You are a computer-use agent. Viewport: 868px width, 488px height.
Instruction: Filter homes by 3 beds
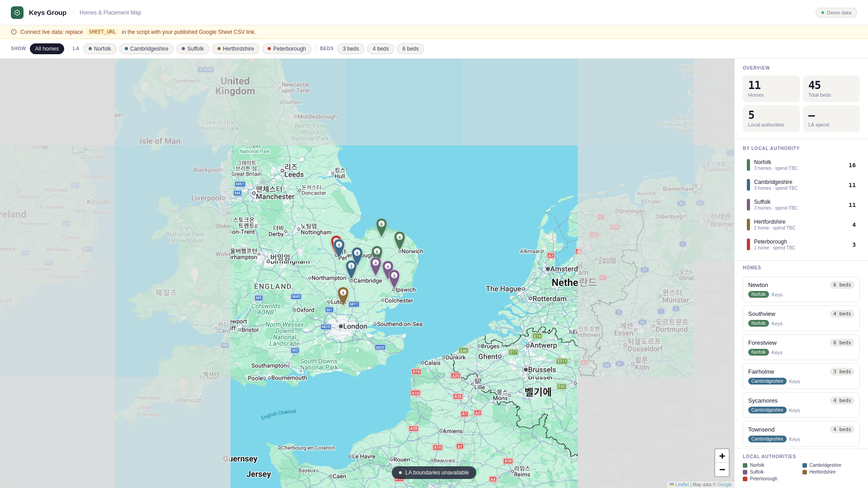click(351, 49)
